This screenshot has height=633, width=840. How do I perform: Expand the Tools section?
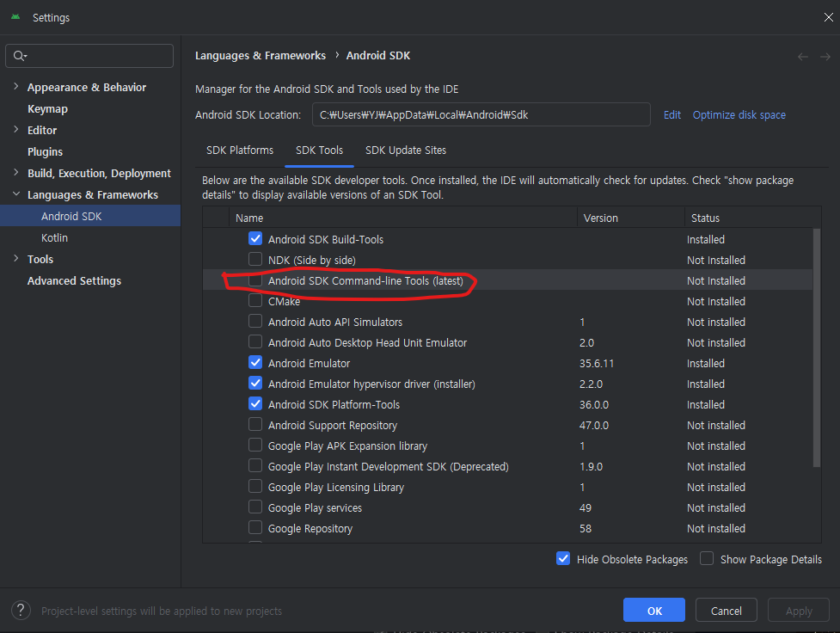pos(16,259)
